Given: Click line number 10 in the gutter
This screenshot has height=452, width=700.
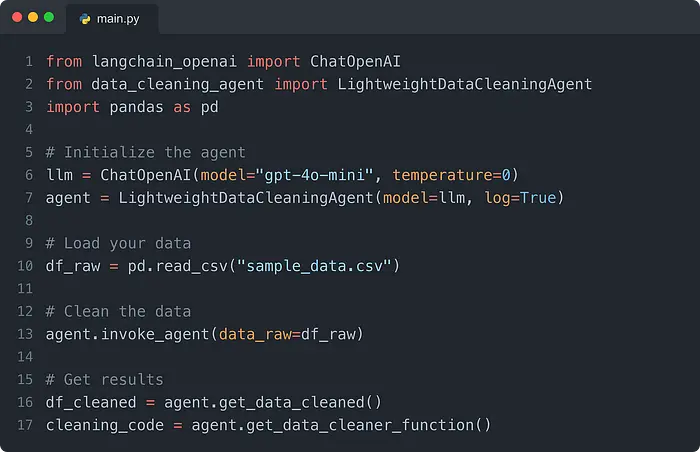Looking at the screenshot, I should pos(25,266).
